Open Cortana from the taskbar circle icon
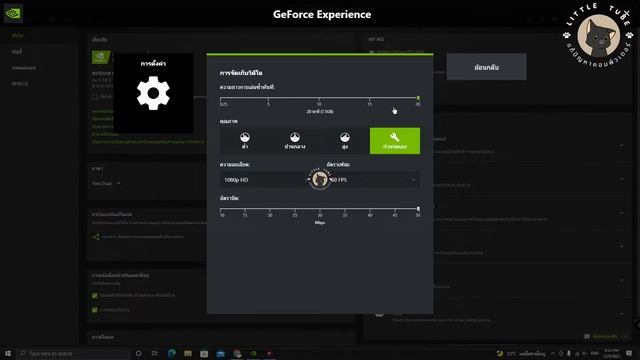The height and width of the screenshot is (360, 640). [x=138, y=353]
